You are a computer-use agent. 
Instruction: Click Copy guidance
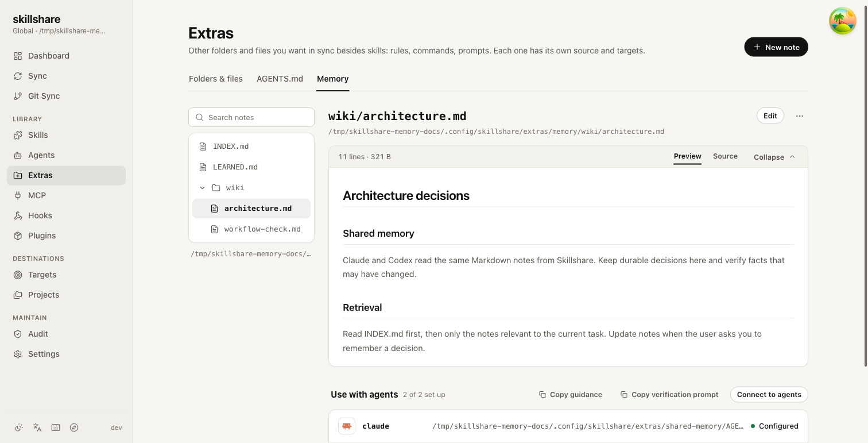pos(571,395)
